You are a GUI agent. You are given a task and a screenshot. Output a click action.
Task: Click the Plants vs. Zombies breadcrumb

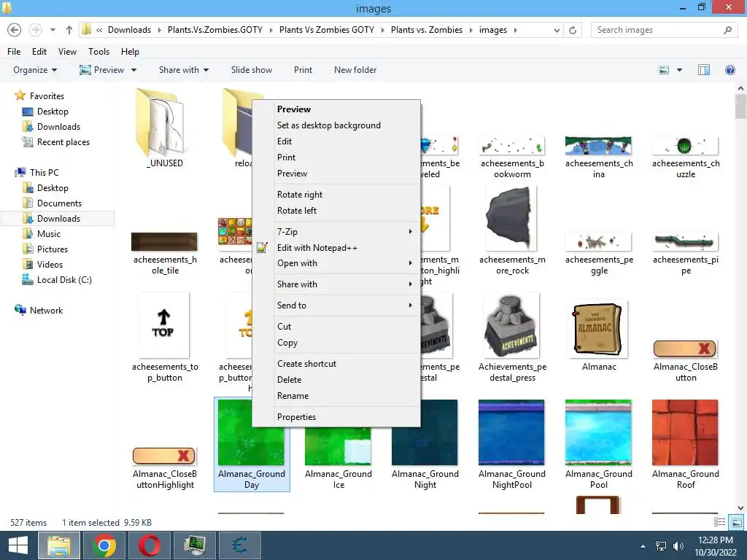tap(426, 30)
